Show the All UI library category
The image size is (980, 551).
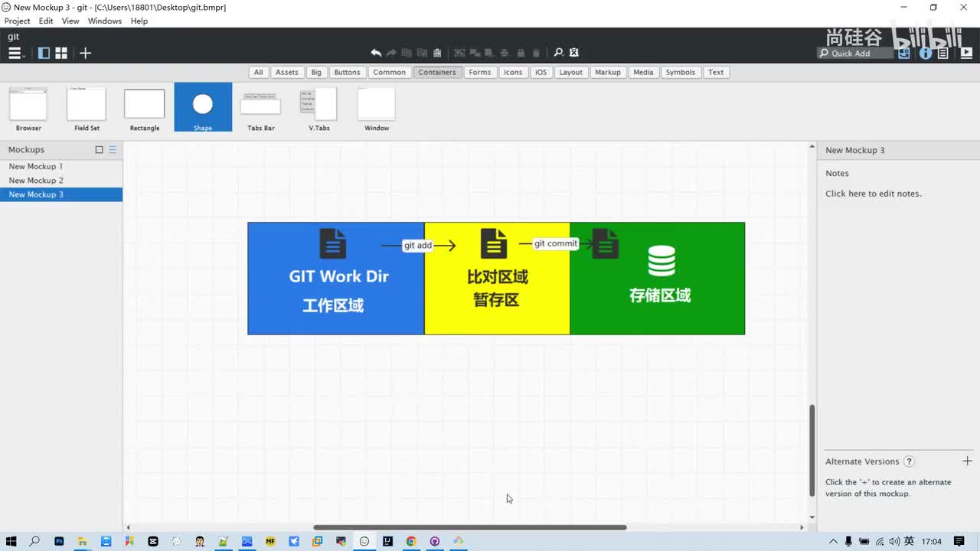(258, 72)
